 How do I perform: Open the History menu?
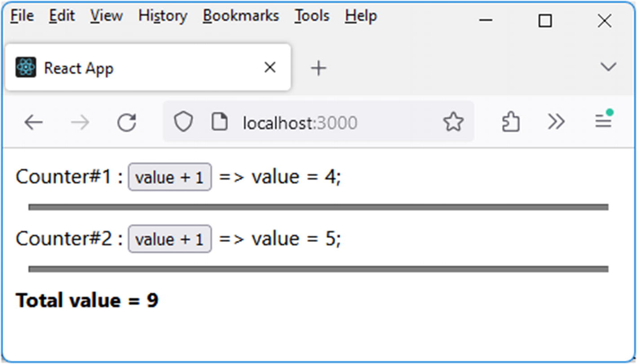[x=163, y=16]
